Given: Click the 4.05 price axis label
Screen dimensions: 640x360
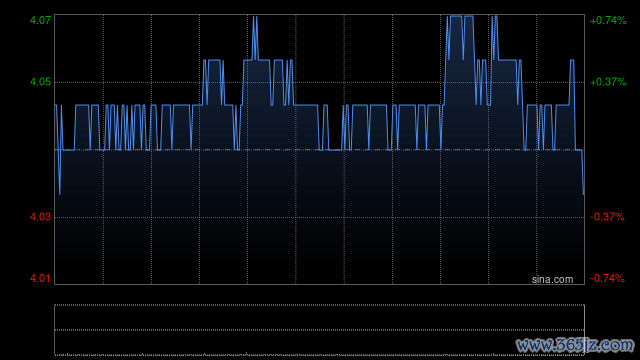Looking at the screenshot, I should point(40,82).
